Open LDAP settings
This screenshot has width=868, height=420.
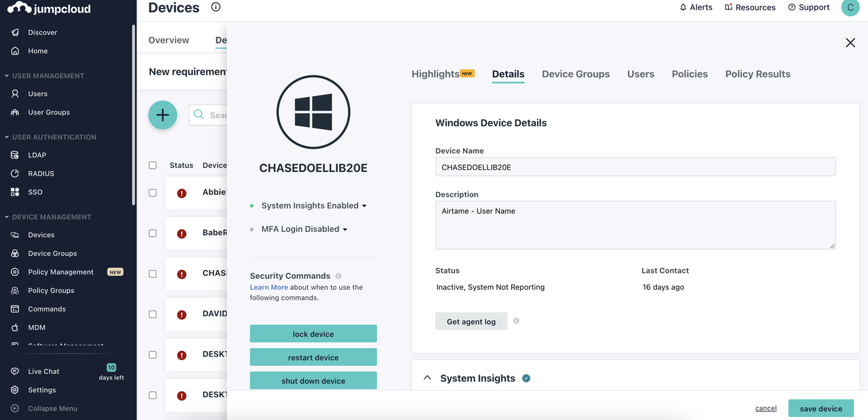37,155
